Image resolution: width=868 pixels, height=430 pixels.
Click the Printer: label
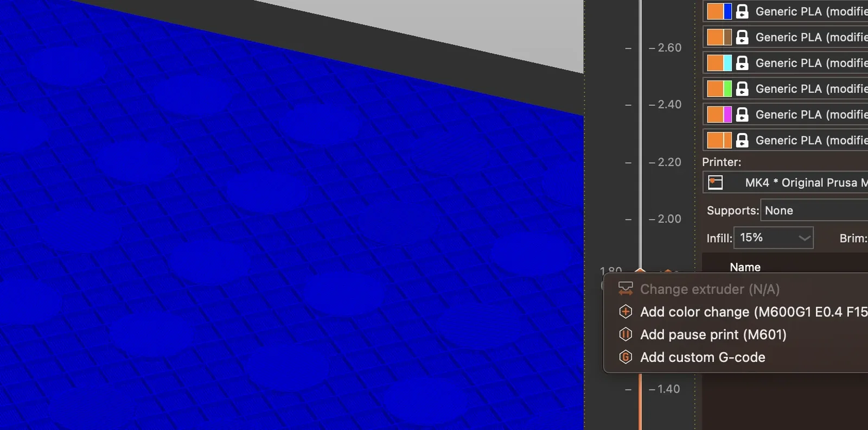(x=722, y=162)
